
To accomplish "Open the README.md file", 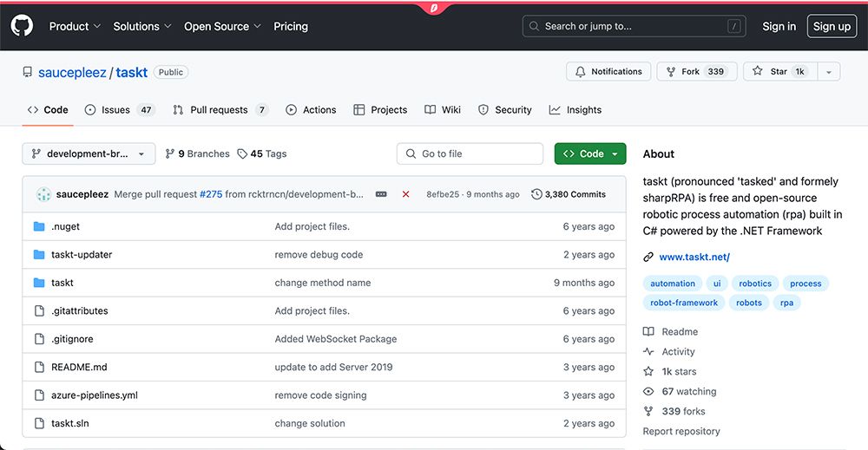I will click(79, 367).
